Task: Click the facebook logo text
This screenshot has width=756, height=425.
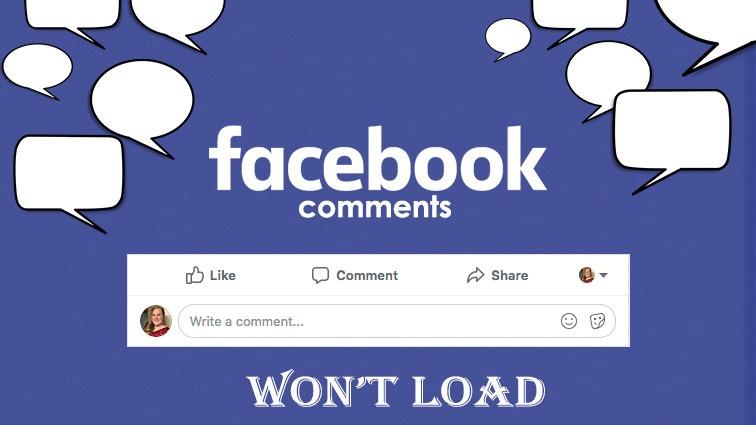Action: pos(378,159)
